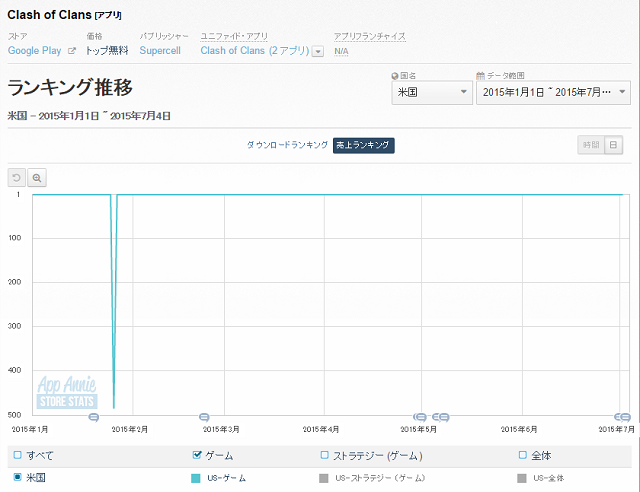The image size is (640, 492).
Task: Click the トップ無料 price text
Action: point(107,51)
